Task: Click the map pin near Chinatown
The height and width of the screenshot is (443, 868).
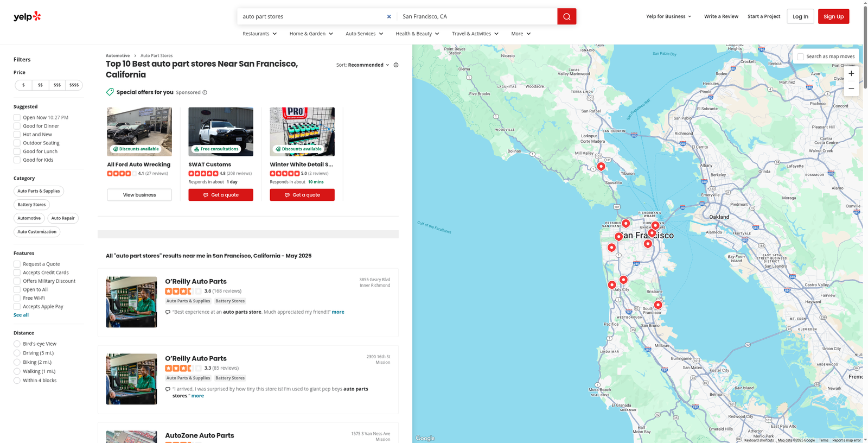Action: 655,225
